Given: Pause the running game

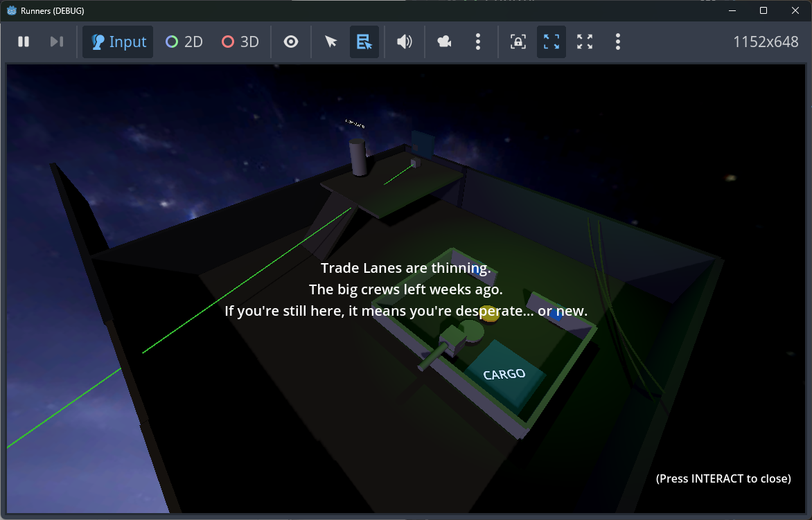Looking at the screenshot, I should tap(24, 42).
